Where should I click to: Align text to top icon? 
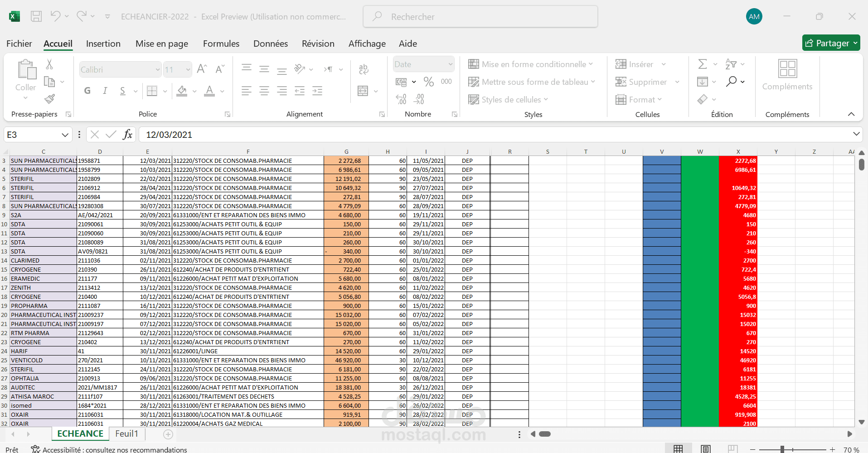pos(247,68)
